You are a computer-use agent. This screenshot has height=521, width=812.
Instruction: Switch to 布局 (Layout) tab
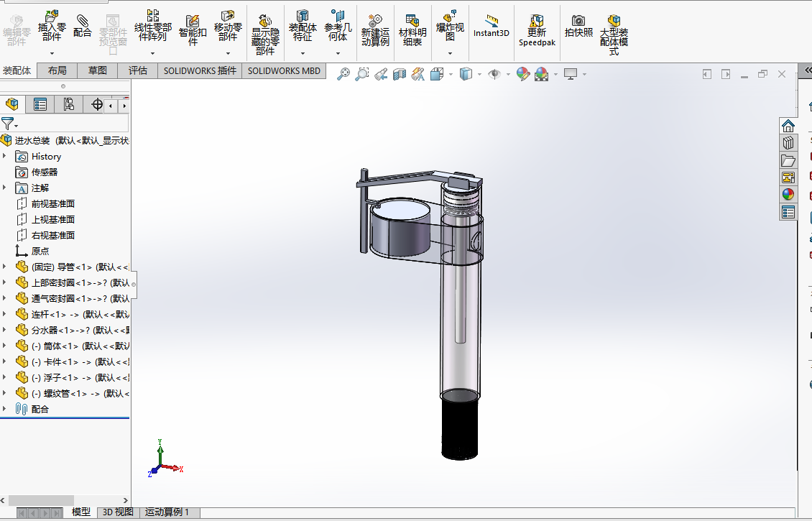tap(57, 70)
